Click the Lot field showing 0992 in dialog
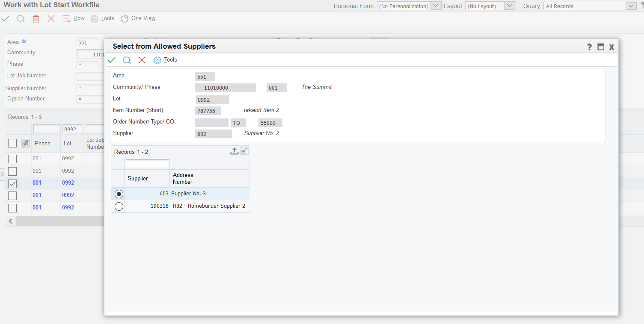Image resolution: width=644 pixels, height=324 pixels. tap(213, 100)
